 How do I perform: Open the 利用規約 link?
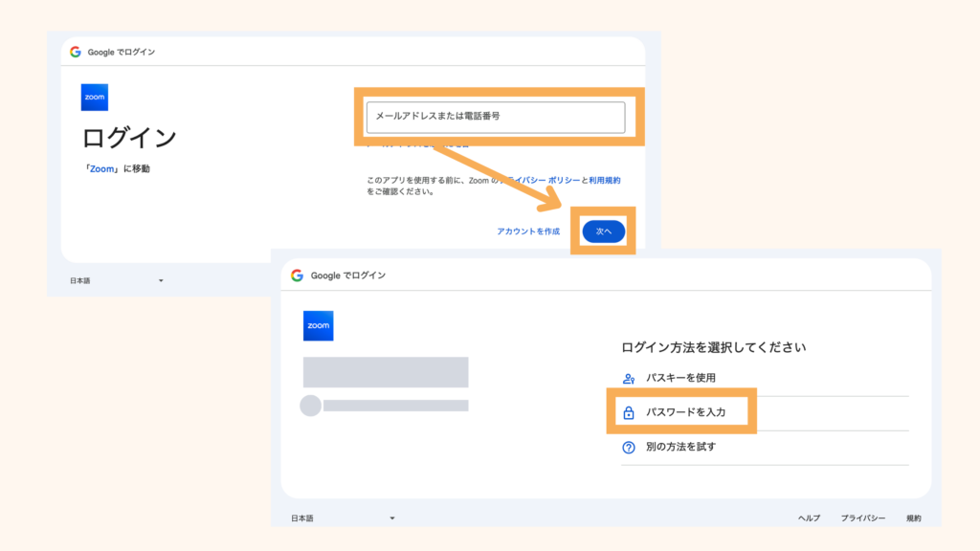click(603, 180)
